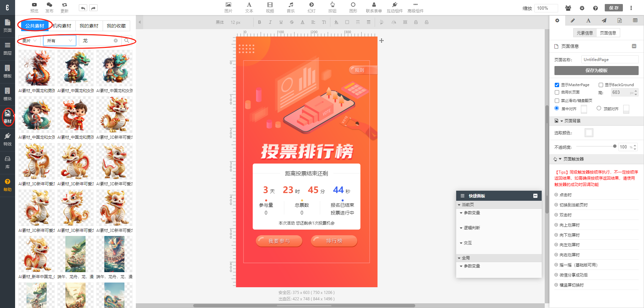
Task: Add a text element via 文本
Action: click(x=249, y=7)
